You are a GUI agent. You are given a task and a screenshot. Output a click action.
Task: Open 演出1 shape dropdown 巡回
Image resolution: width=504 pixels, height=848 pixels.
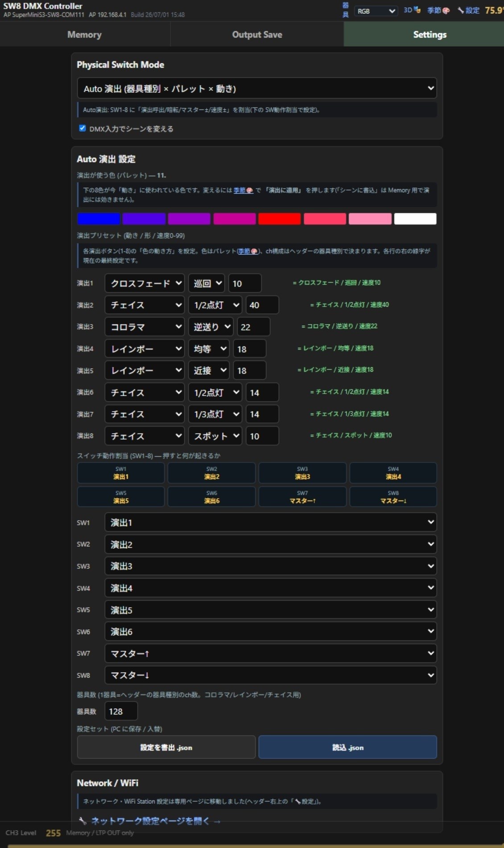(x=207, y=283)
